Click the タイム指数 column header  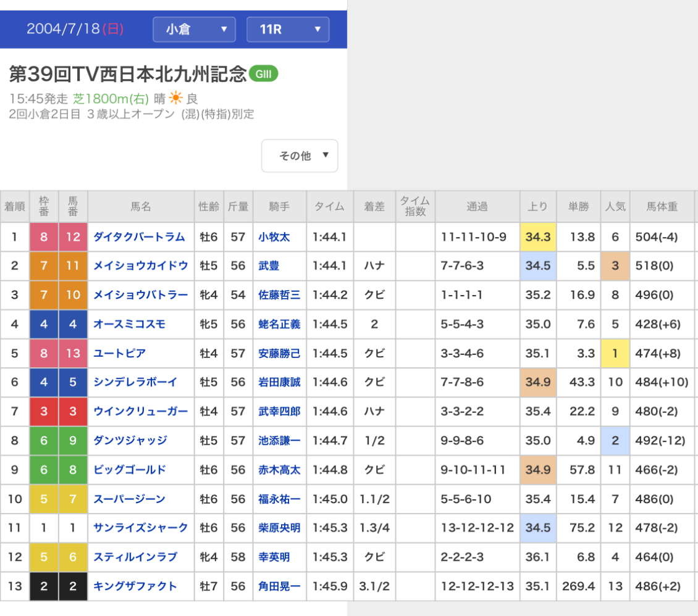coord(414,207)
